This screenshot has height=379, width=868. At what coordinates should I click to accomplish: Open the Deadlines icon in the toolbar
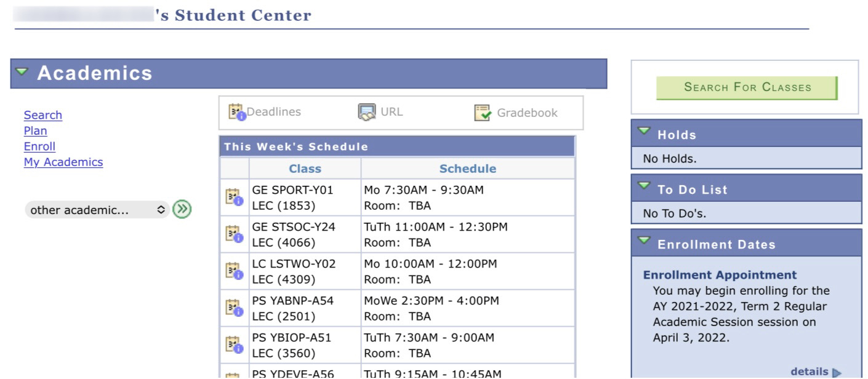click(237, 112)
